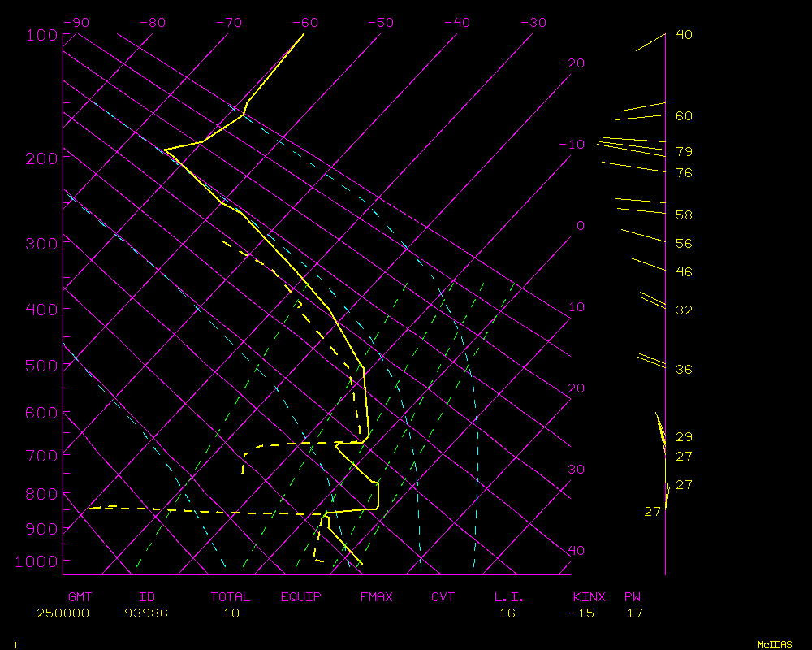The width and height of the screenshot is (812, 650).
Task: Select the 0 isotherm label on right
Action: 580,226
